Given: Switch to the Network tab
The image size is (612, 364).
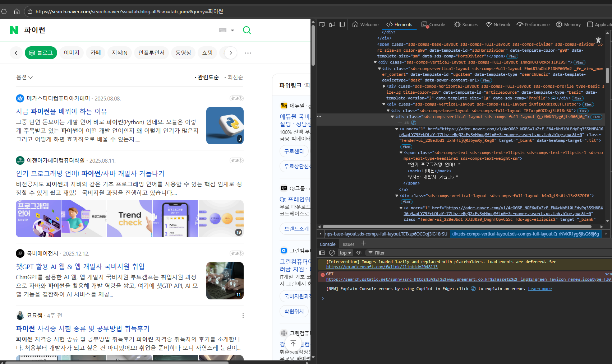Looking at the screenshot, I should 498,24.
